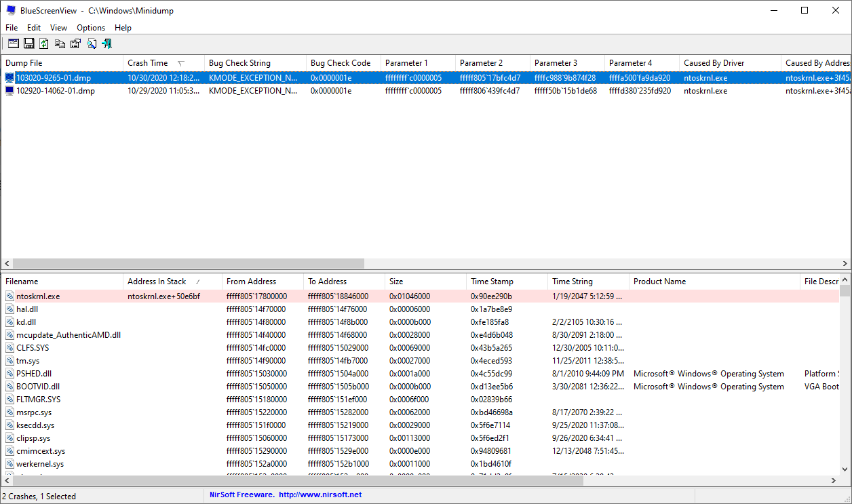Click Parameter 4 value ffffd380`235fd920
The height and width of the screenshot is (504, 852).
pyautogui.click(x=640, y=91)
